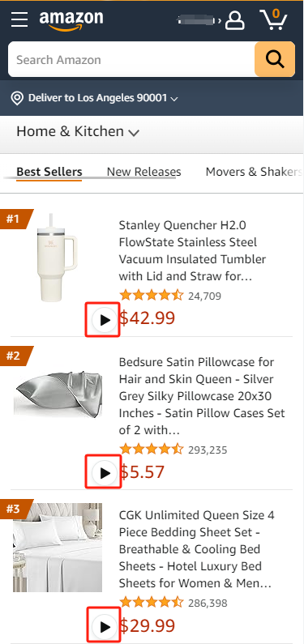This screenshot has width=304, height=644.
Task: Play video for Stanley Quencher tumbler
Action: 103,319
